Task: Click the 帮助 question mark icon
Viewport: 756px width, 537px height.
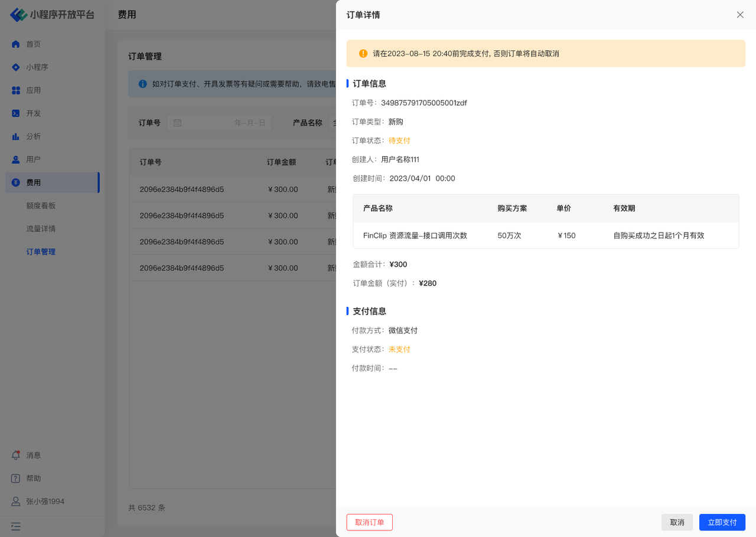Action: point(16,478)
